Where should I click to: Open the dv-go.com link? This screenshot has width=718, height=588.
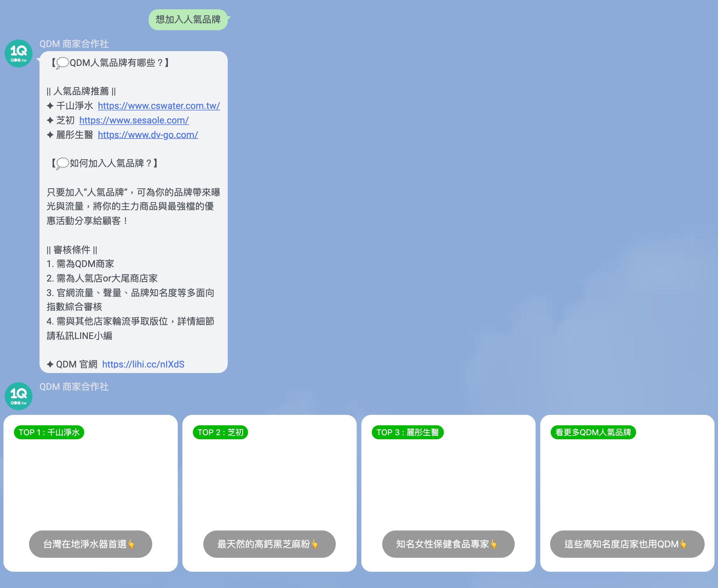coord(148,135)
